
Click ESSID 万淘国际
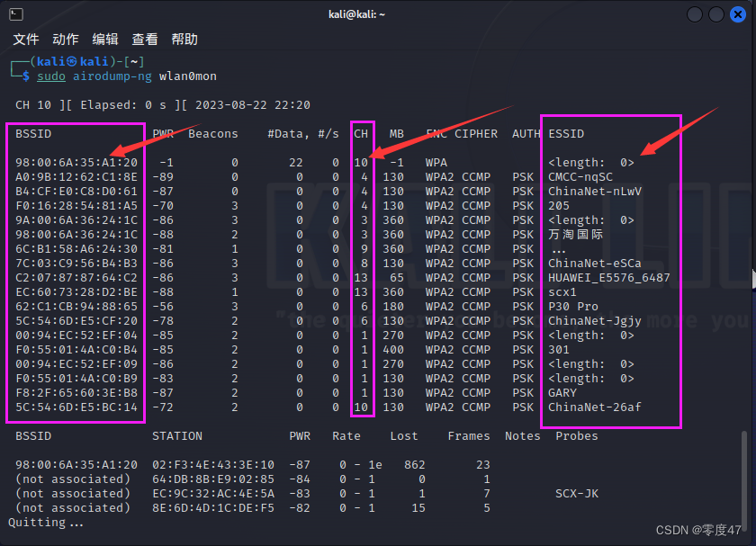(x=575, y=235)
